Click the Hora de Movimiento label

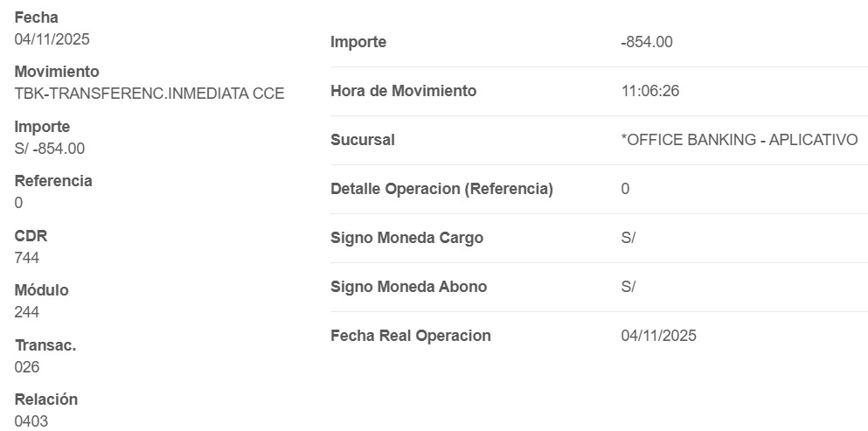coord(403,91)
